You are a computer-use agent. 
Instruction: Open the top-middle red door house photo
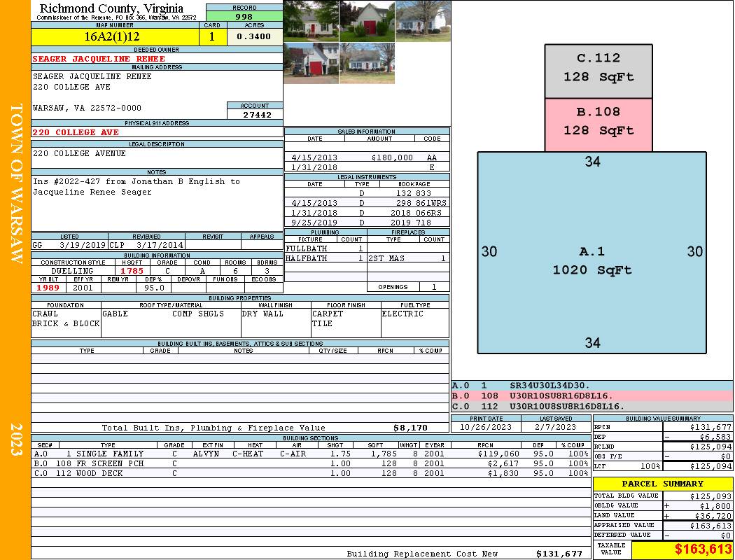pos(367,21)
